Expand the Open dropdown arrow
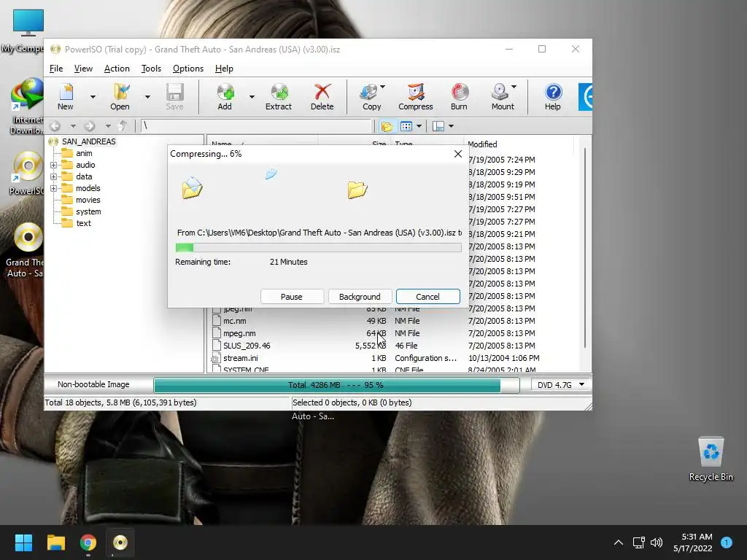Image resolution: width=747 pixels, height=560 pixels. coord(147,97)
